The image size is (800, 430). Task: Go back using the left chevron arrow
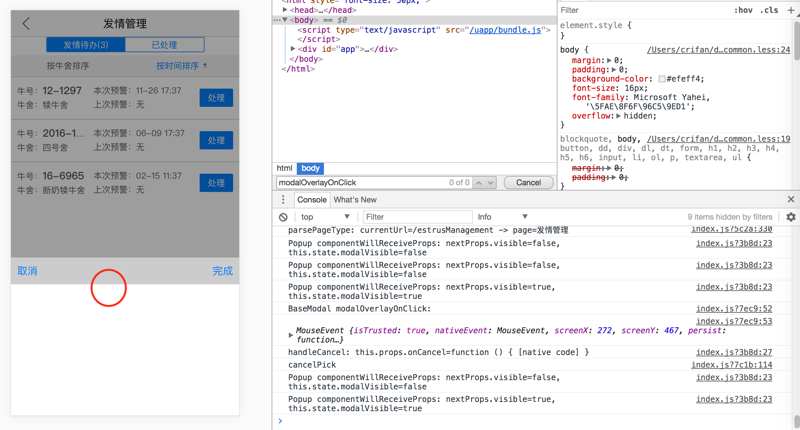26,23
